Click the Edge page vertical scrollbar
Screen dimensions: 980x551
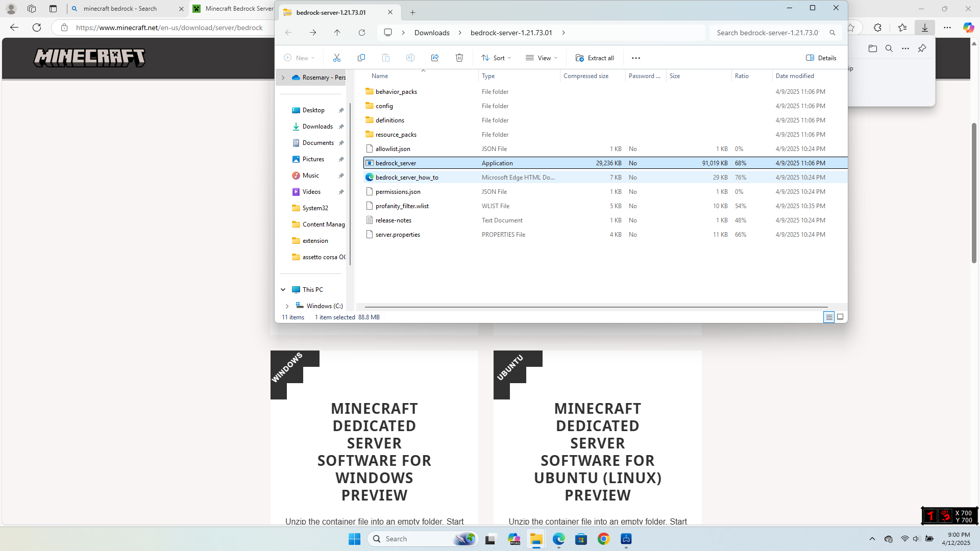pos(974,193)
